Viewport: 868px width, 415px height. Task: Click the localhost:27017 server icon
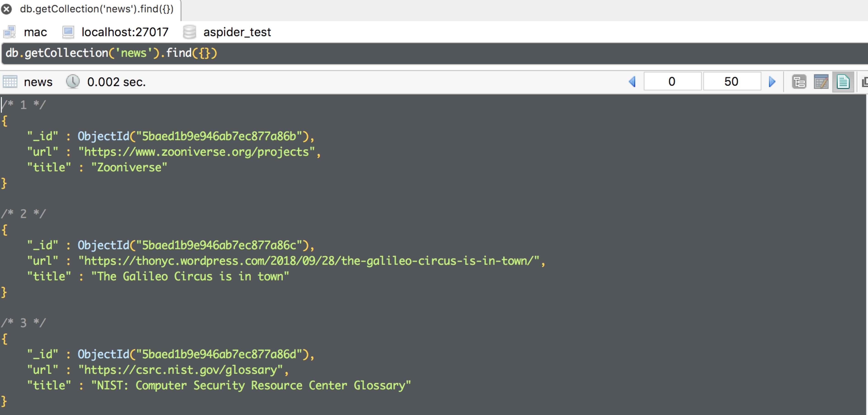coord(68,32)
